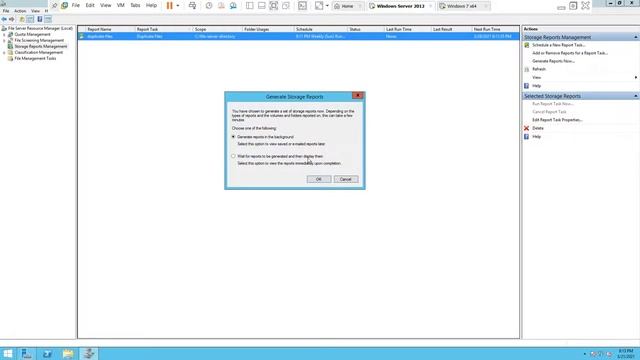Open the FSRM console Action menu
Viewport: 640px width, 360px height.
click(x=20, y=11)
